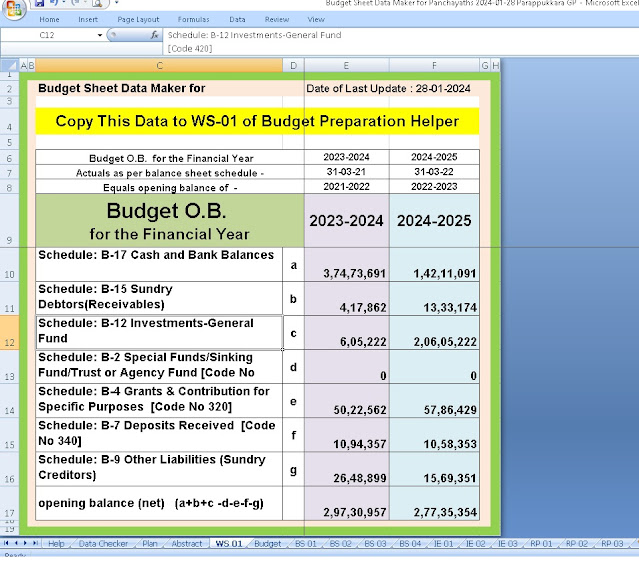Select row 17 header
The width and height of the screenshot is (639, 566).
click(x=9, y=503)
